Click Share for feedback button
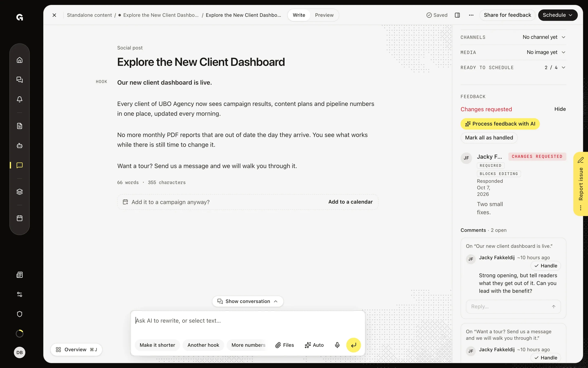The image size is (588, 368). tap(507, 15)
